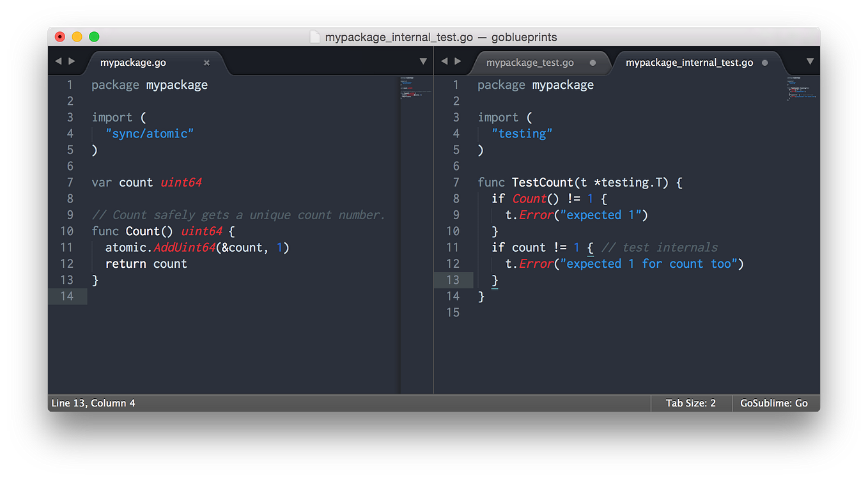This screenshot has height=480, width=868.
Task: Click the 'import (' line in right pane
Action: tap(504, 117)
